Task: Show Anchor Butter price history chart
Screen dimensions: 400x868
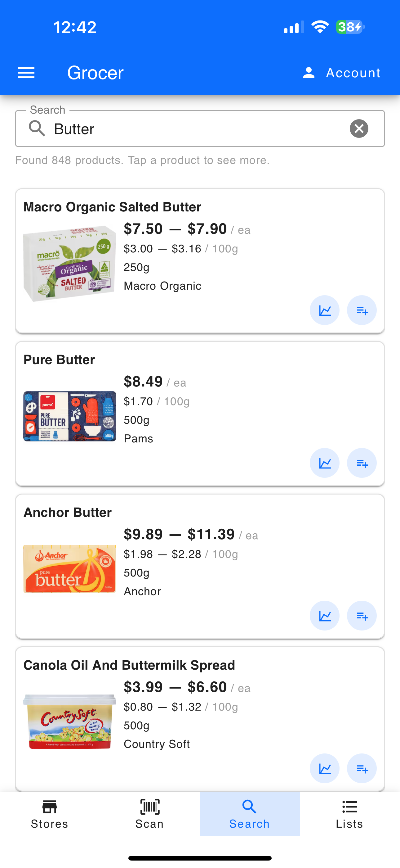Action: coord(325,616)
